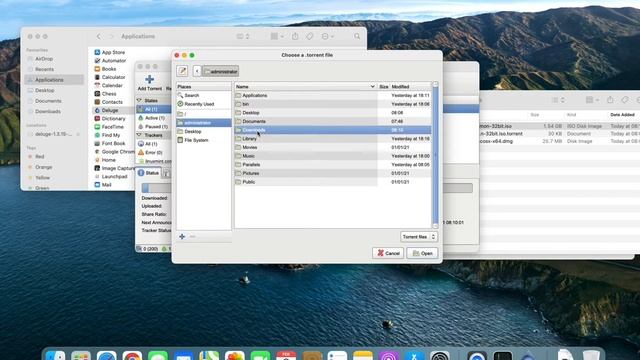Viewport: 640px width, 360px height.
Task: Select administrator in the Places list
Action: 204,123
